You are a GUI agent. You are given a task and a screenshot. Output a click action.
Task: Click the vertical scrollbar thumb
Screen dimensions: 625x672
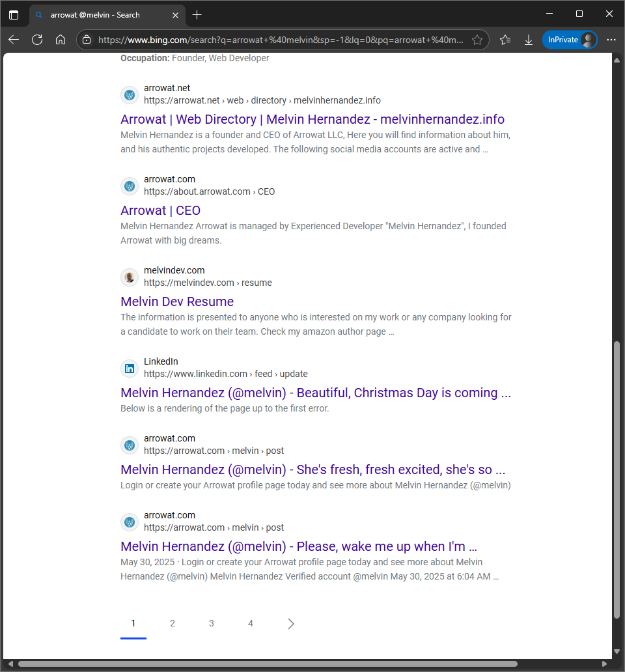click(617, 479)
